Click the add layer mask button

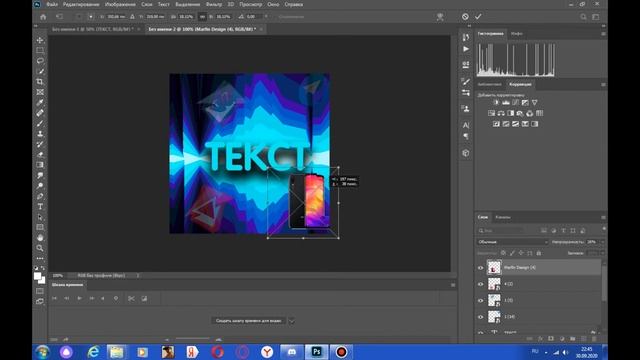pos(551,339)
